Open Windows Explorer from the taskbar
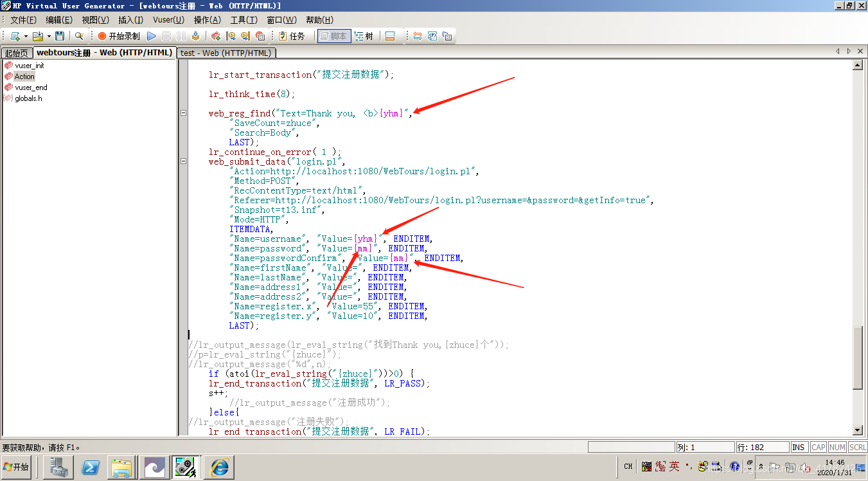The height and width of the screenshot is (481, 868). pyautogui.click(x=122, y=467)
